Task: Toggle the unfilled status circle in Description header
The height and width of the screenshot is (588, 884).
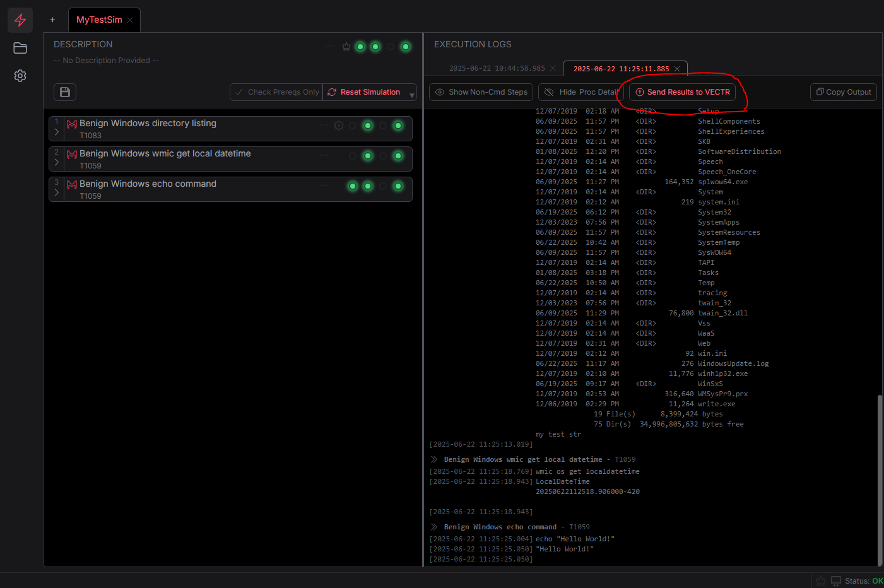Action: point(390,46)
